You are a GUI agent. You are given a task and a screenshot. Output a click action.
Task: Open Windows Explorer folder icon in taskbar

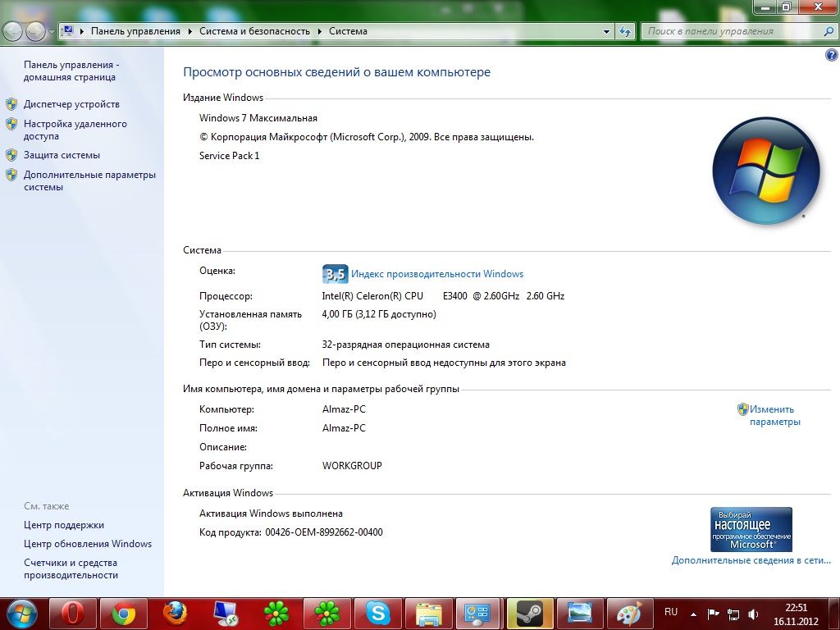click(429, 614)
